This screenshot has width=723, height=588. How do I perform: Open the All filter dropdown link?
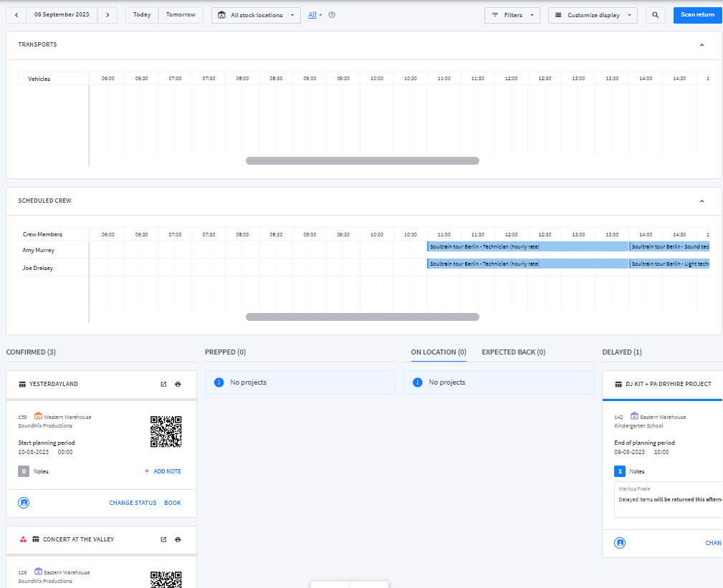[315, 15]
